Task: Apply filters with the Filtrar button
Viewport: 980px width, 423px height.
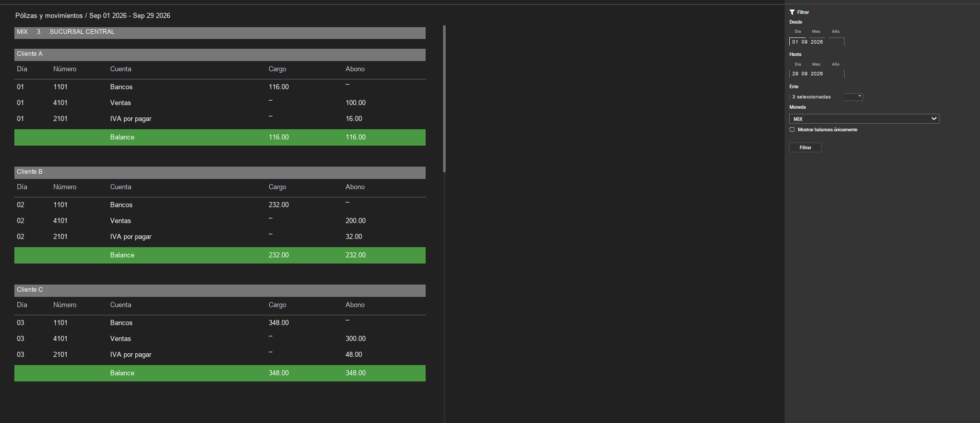Action: tap(805, 148)
